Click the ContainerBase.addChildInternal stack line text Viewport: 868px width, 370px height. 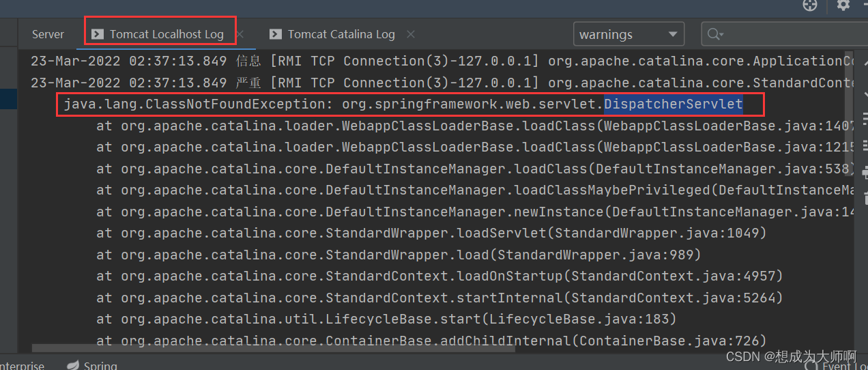coord(431,341)
